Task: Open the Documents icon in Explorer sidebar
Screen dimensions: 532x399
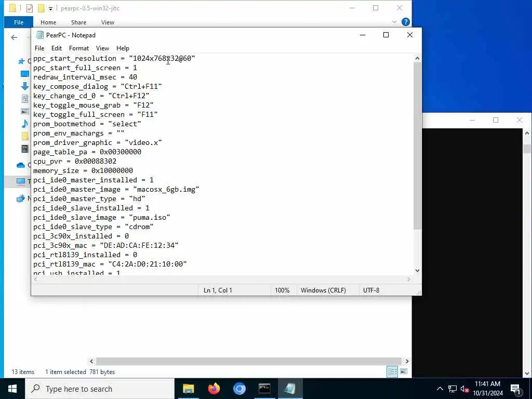Action: 25,99
